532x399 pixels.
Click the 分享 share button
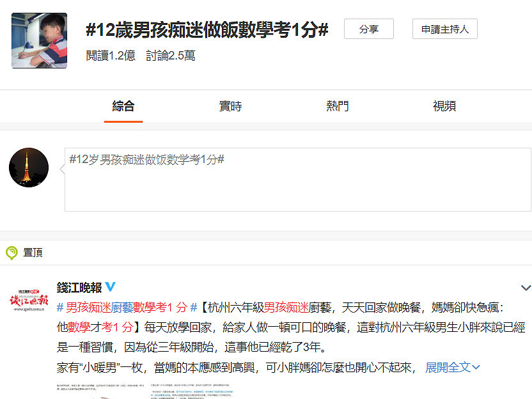pos(368,29)
